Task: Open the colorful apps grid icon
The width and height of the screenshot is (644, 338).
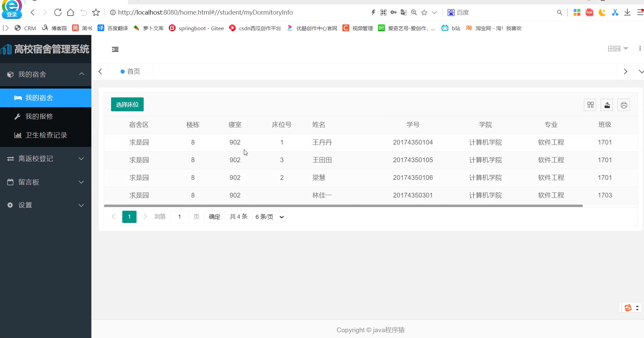Action: click(577, 13)
